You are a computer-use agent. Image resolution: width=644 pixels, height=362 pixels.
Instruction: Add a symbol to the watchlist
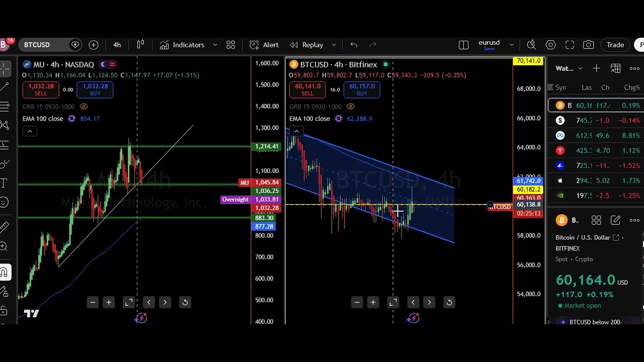pyautogui.click(x=596, y=68)
